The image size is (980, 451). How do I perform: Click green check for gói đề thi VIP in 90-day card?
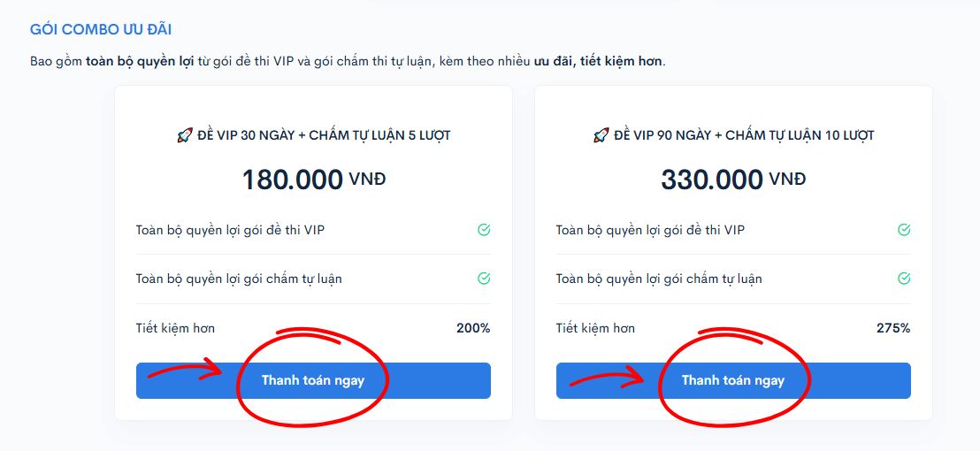pyautogui.click(x=904, y=230)
